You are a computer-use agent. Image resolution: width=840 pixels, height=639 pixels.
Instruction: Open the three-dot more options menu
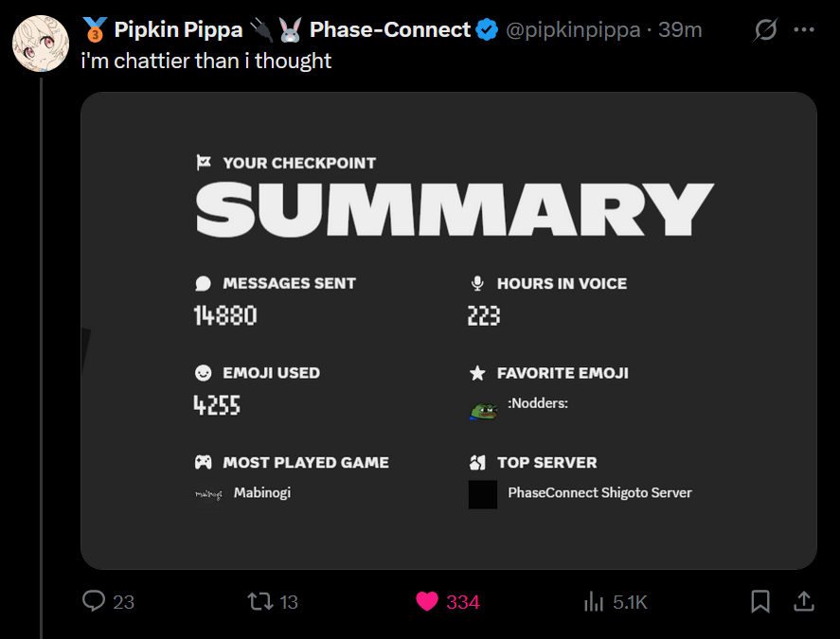804,30
